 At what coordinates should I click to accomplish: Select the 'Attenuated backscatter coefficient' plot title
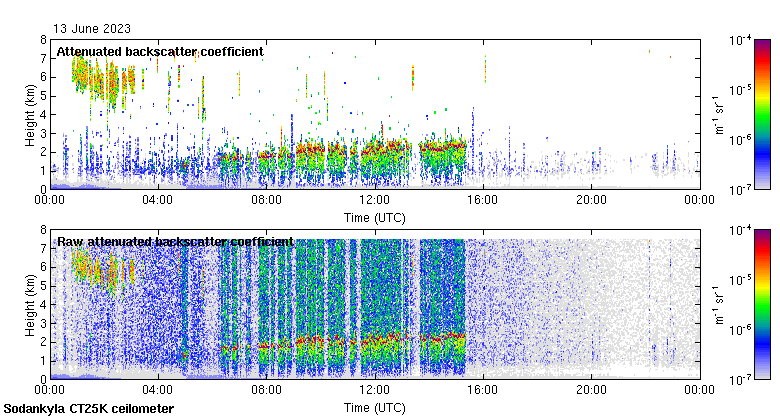(160, 52)
